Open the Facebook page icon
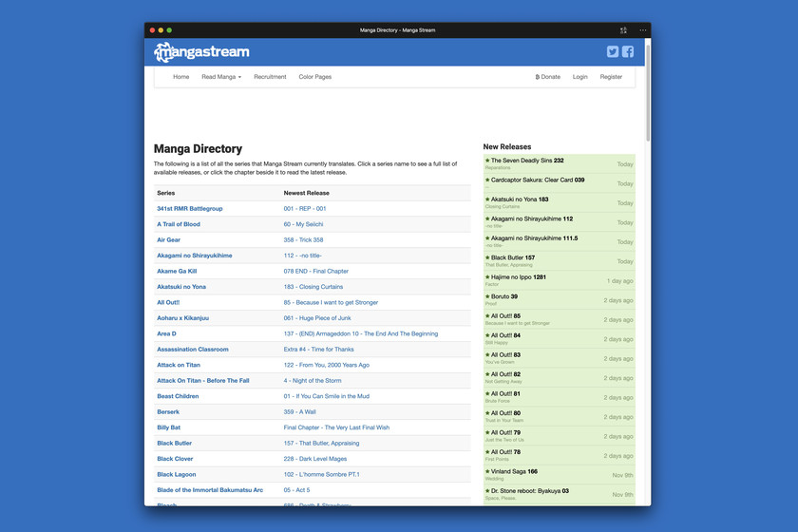This screenshot has height=532, width=798. pyautogui.click(x=628, y=52)
